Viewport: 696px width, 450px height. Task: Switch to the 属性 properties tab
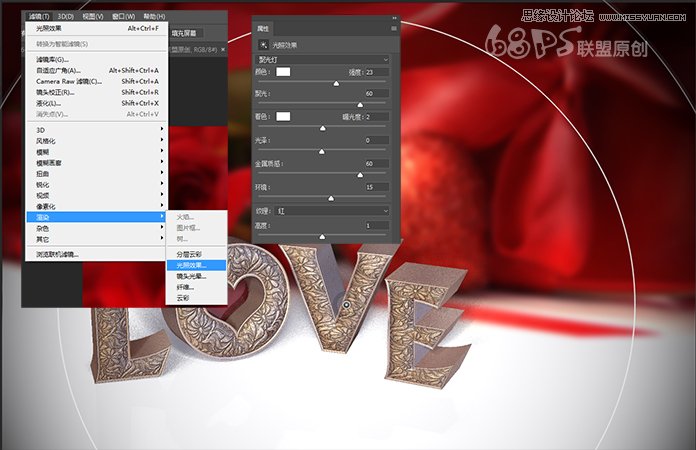tap(263, 28)
